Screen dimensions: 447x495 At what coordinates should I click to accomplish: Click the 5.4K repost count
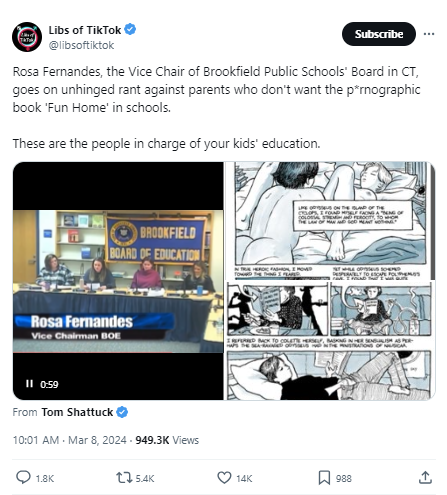pos(145,479)
